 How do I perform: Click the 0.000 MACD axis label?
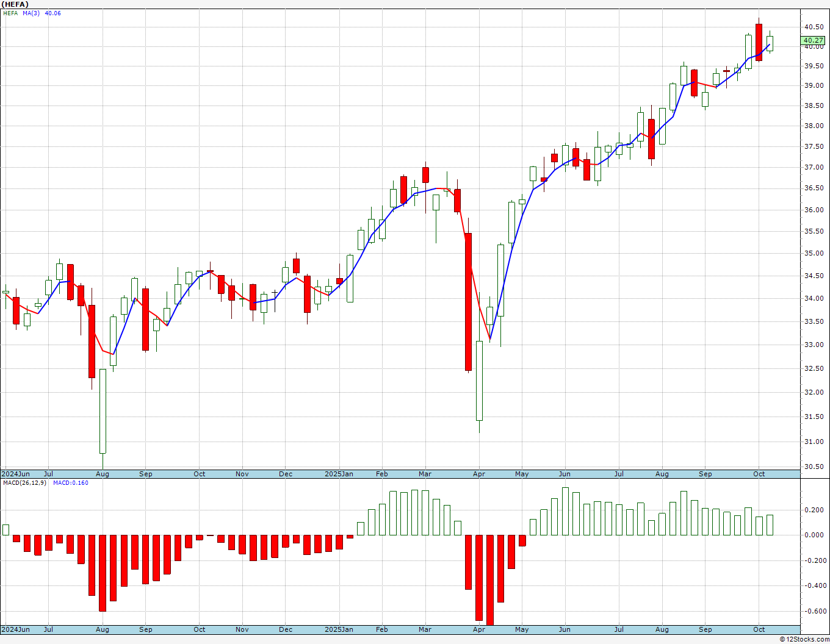(814, 535)
